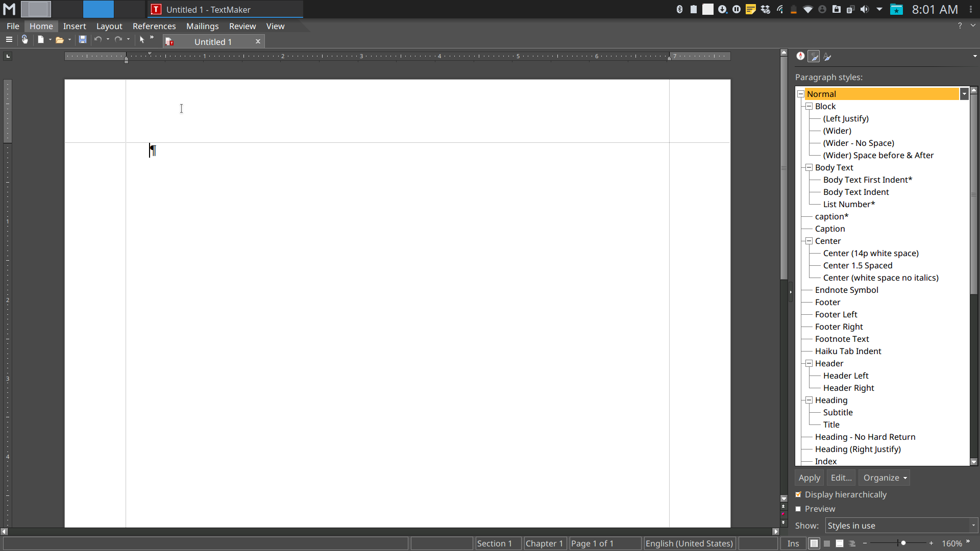Click the Undo arrow icon
The image size is (980, 551).
coord(98,39)
